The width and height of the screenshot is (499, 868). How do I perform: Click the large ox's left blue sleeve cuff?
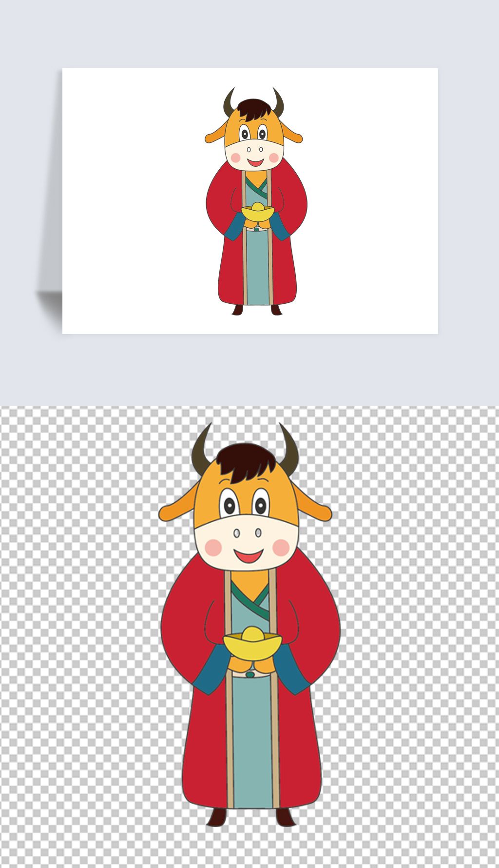211,672
